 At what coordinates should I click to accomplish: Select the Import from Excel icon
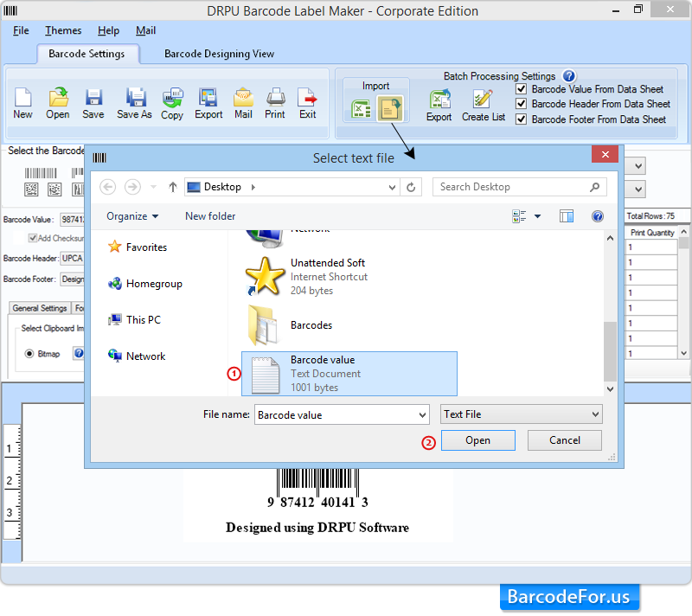(x=361, y=108)
